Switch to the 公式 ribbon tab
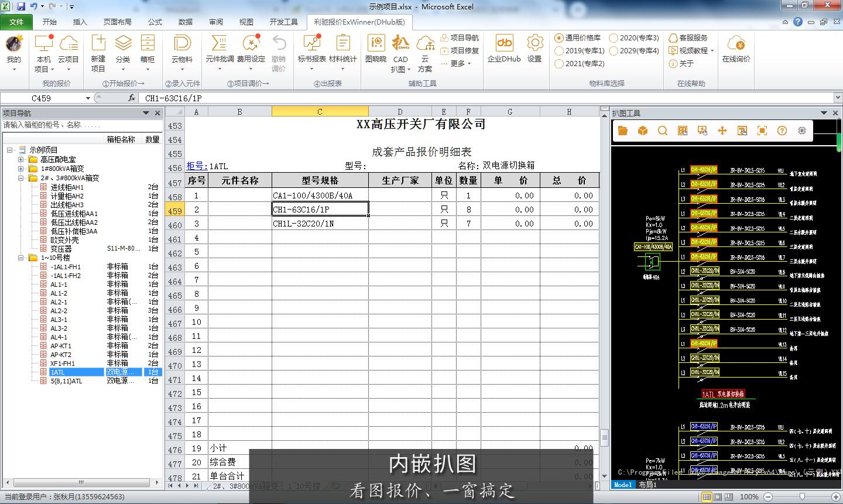 point(155,22)
